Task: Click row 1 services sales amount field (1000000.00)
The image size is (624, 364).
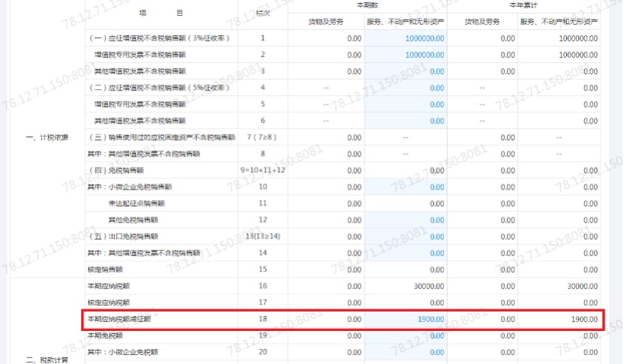Action: (x=406, y=37)
